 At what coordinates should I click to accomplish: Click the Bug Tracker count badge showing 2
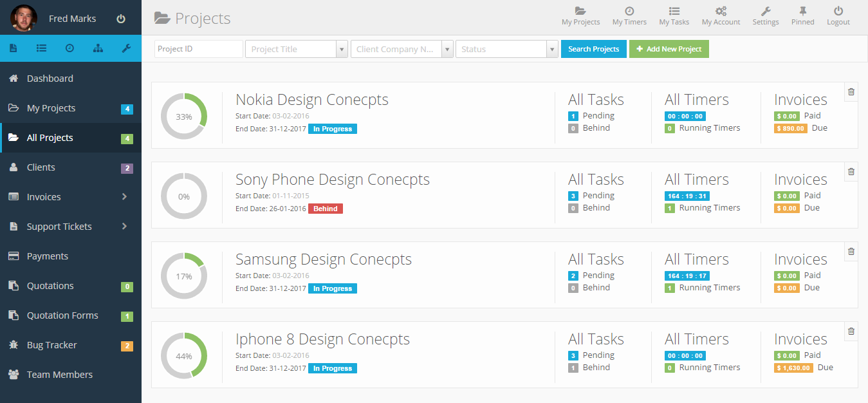pyautogui.click(x=127, y=346)
